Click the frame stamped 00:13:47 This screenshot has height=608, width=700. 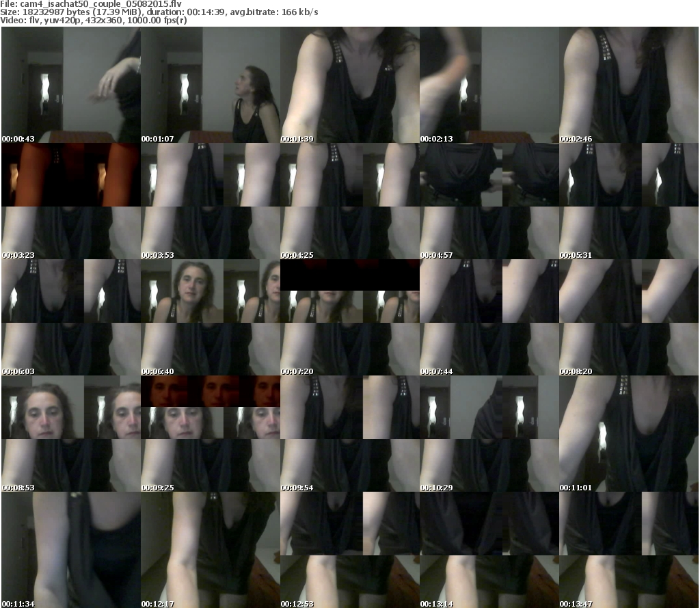click(629, 549)
